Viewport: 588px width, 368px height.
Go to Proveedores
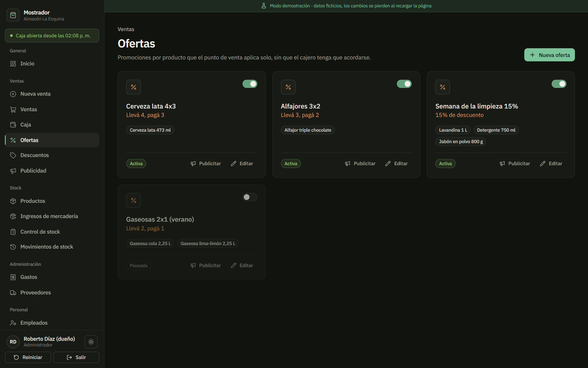[x=52, y=292]
